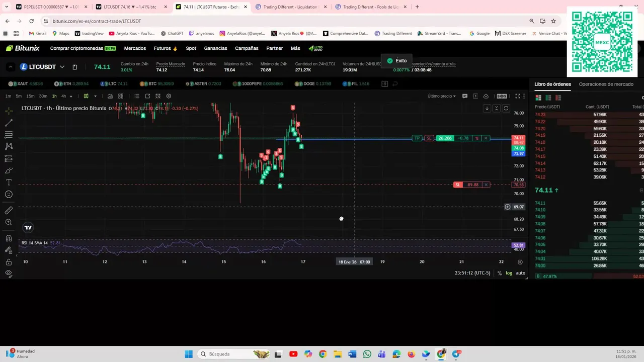Close the position with the X button
Viewport: 644px width, 362px height.
click(486, 138)
